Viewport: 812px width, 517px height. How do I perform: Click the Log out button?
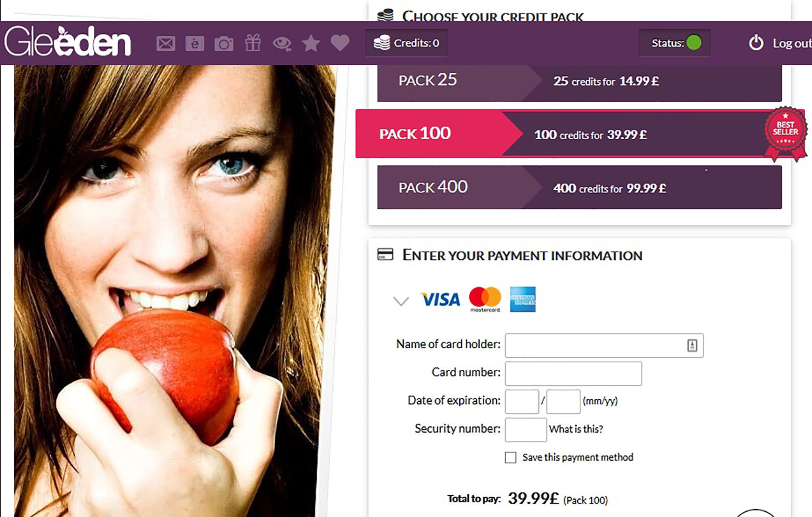click(780, 43)
